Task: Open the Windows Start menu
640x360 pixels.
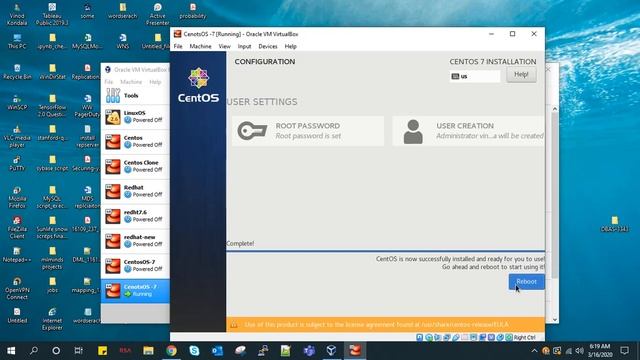Action: point(11,351)
